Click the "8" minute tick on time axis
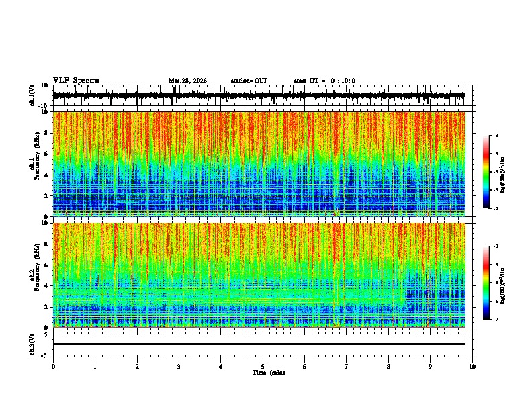The height and width of the screenshot is (411, 532). coord(388,367)
